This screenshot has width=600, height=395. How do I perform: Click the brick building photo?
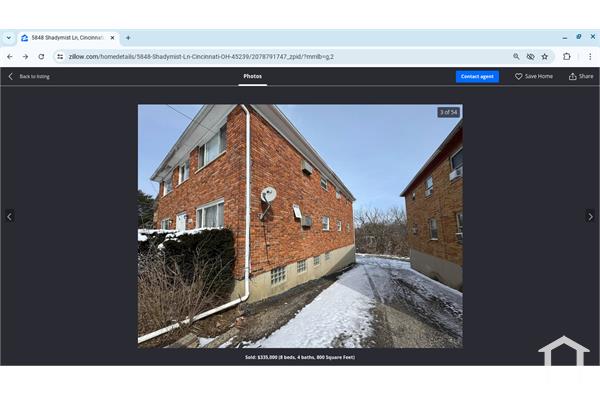point(300,226)
